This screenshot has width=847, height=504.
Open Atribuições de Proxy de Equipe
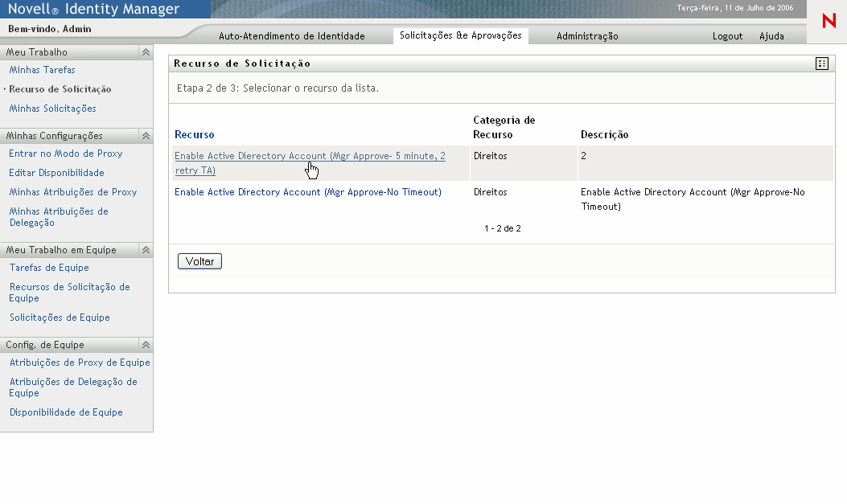coord(80,363)
